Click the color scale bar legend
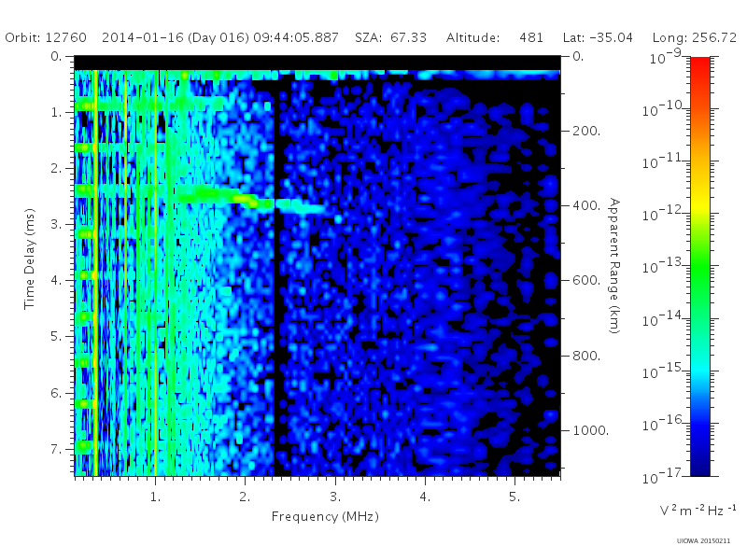The height and width of the screenshot is (560, 747). point(699,266)
